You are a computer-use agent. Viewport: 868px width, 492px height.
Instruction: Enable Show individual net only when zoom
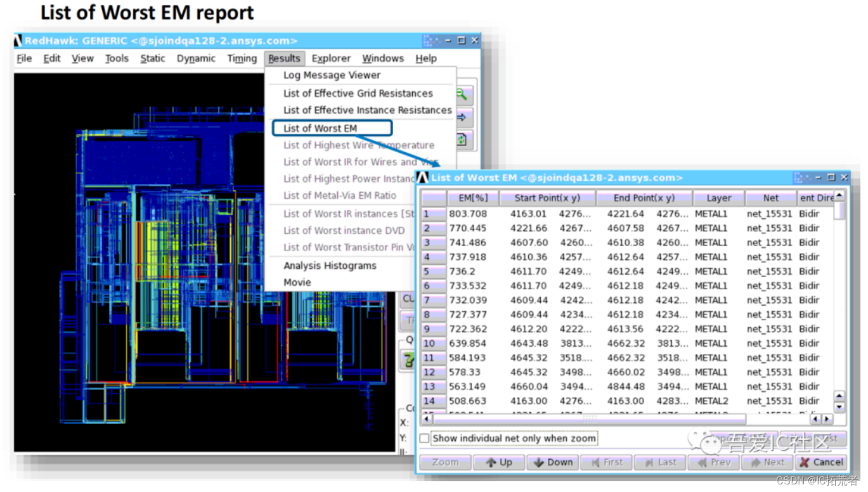tap(424, 438)
